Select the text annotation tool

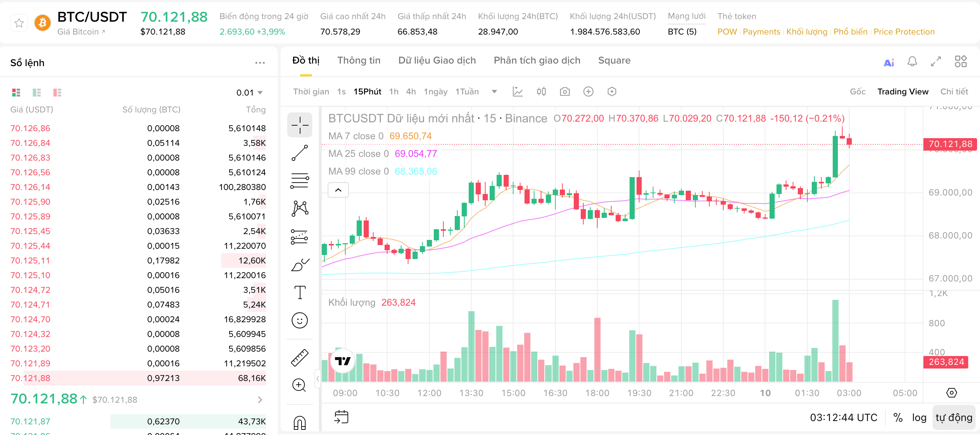tap(299, 292)
